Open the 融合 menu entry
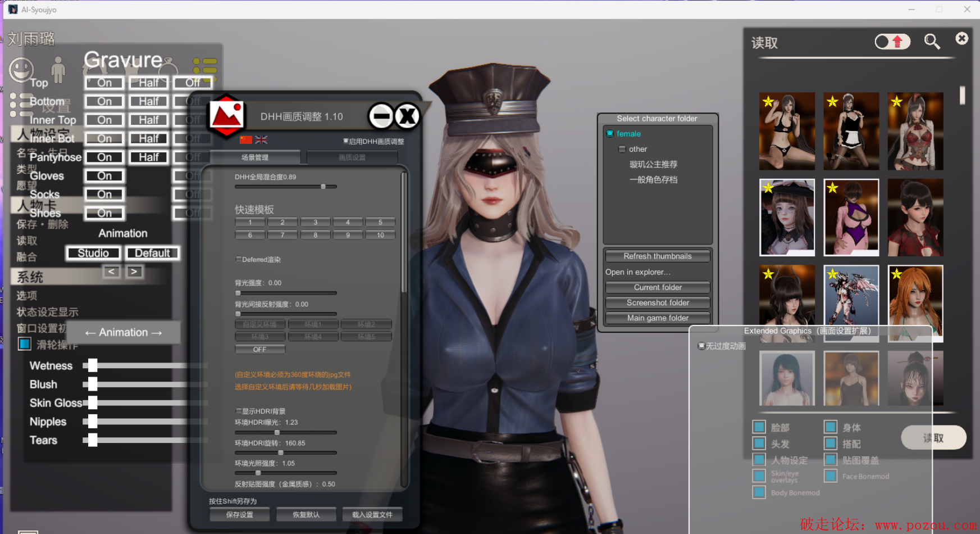 (x=27, y=257)
